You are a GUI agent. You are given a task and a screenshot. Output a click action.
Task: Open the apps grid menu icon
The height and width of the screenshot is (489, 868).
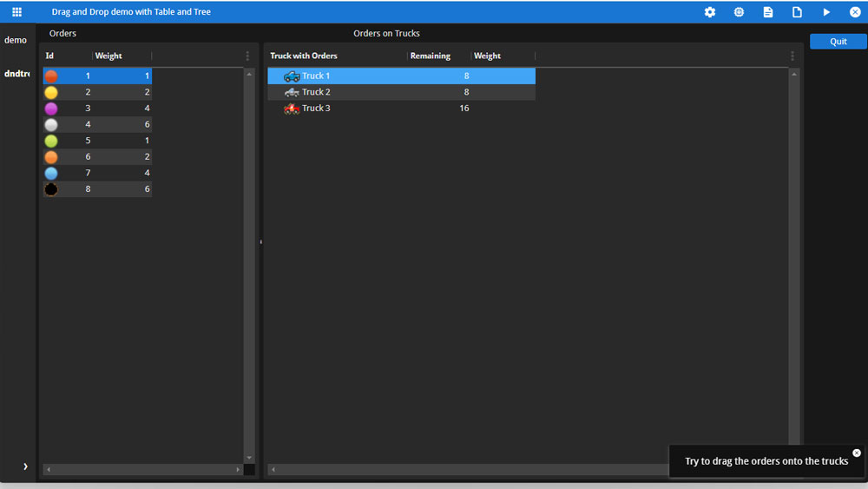point(16,11)
